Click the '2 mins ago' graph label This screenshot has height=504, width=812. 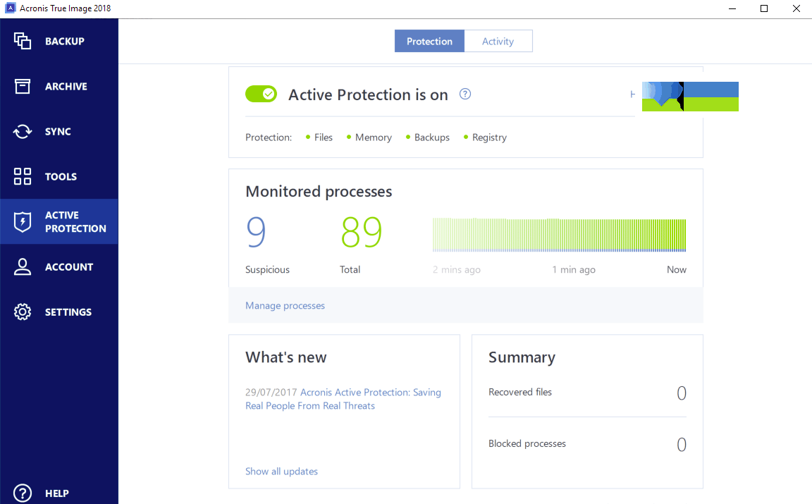(457, 269)
